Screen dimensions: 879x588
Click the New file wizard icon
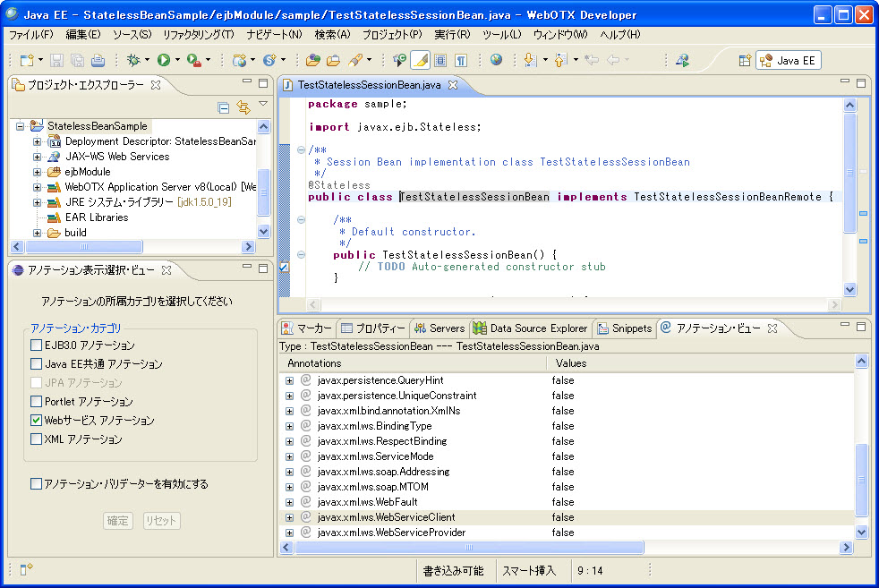pos(27,60)
